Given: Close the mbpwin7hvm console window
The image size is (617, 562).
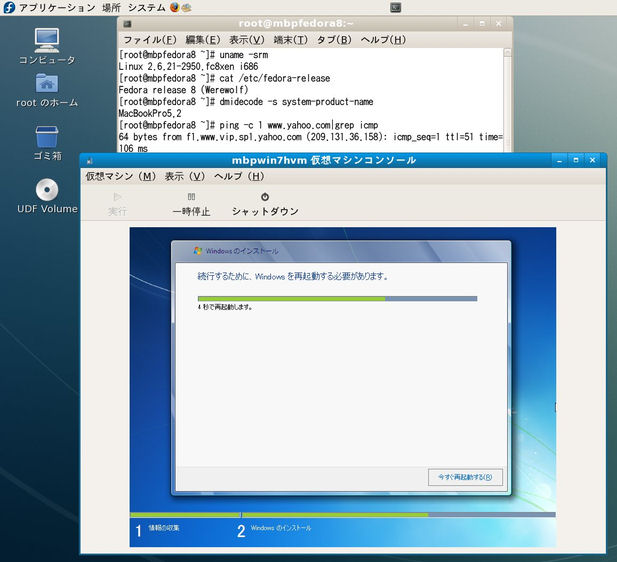Looking at the screenshot, I should tap(592, 161).
